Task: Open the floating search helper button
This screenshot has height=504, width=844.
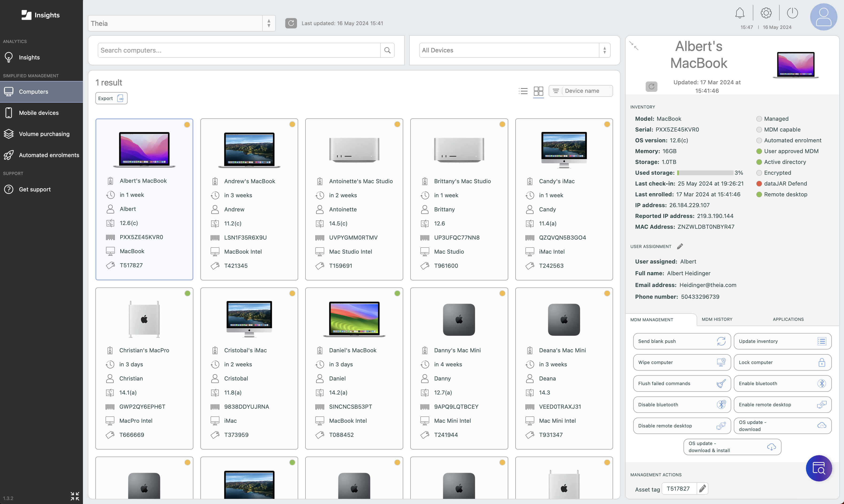Action: [819, 468]
